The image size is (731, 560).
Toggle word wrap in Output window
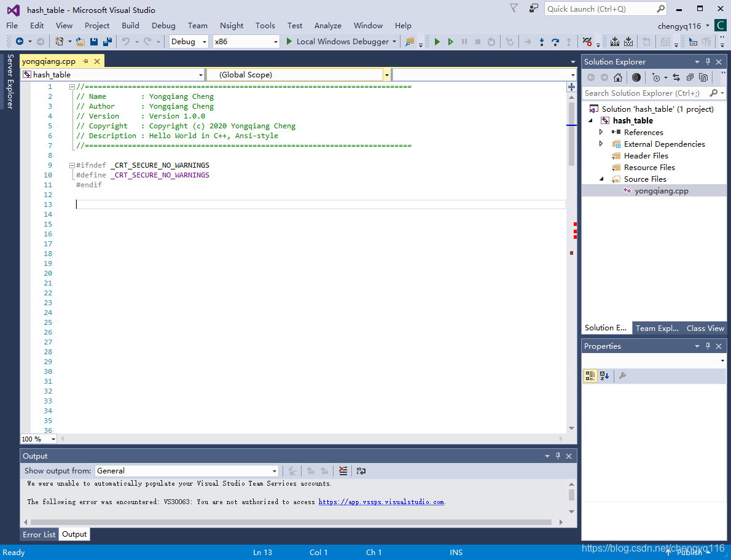[361, 471]
